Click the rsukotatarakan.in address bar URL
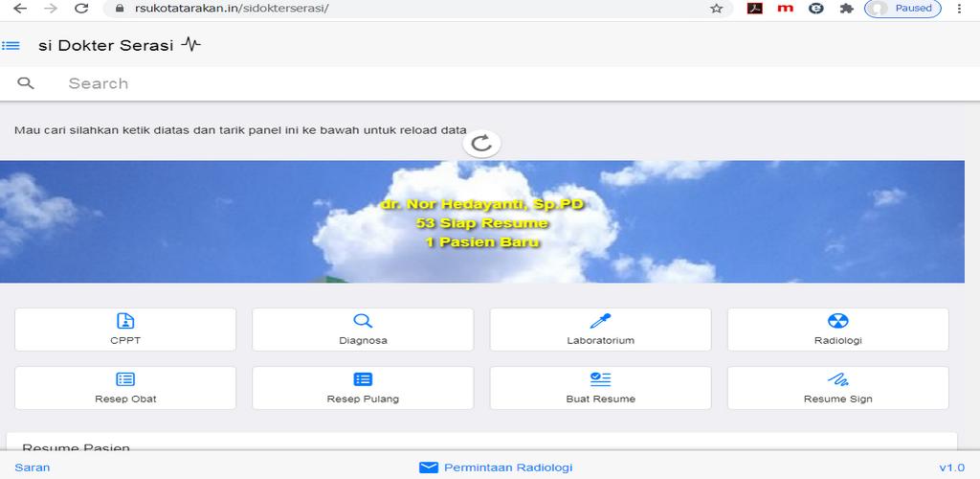The image size is (980, 479). [232, 9]
